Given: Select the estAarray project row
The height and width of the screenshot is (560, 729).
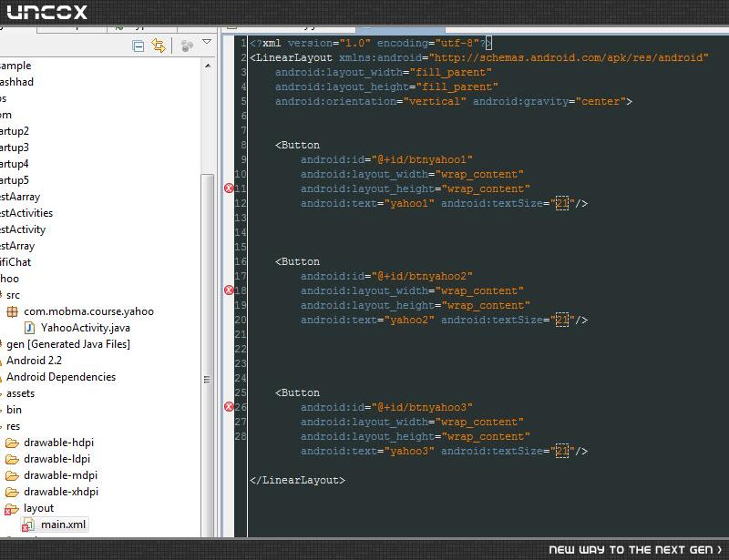Looking at the screenshot, I should pyautogui.click(x=20, y=197).
